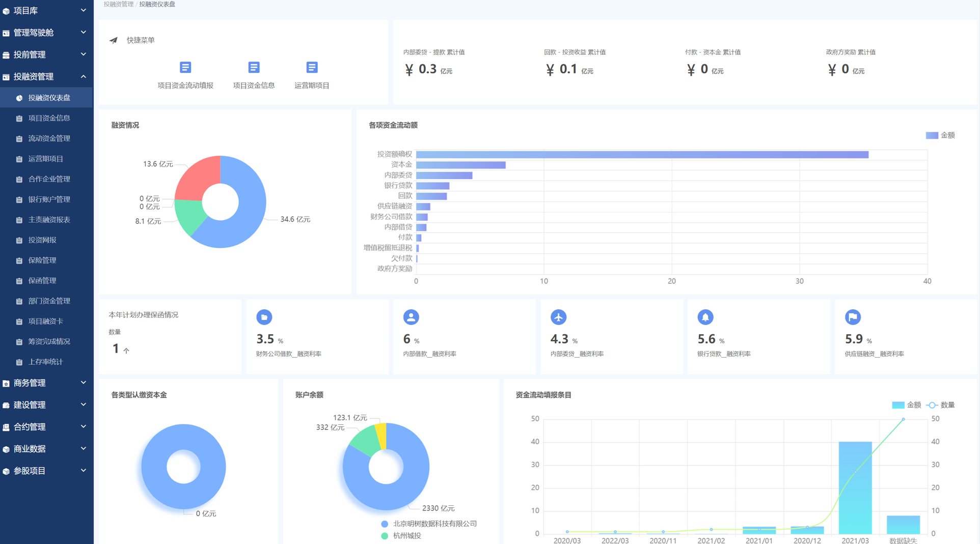Click the 财务公司借款 folder icon

(x=264, y=317)
